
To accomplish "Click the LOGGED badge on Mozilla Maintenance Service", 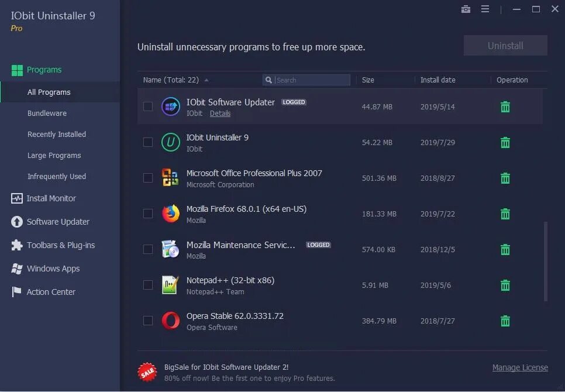I will (x=318, y=245).
